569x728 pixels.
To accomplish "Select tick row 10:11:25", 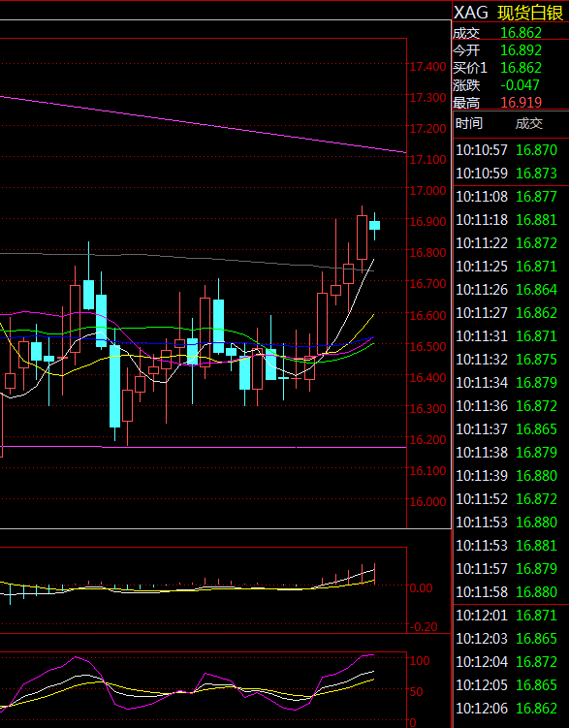I will coord(511,266).
